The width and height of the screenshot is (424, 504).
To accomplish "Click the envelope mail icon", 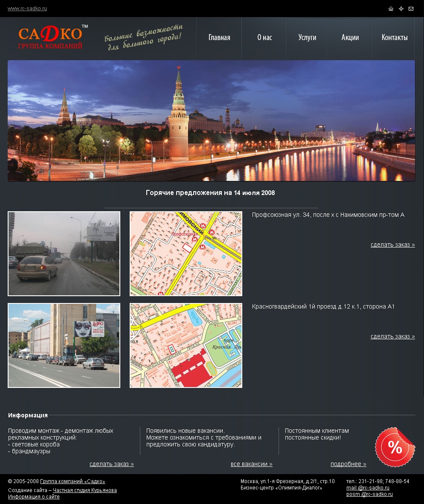I will [411, 9].
